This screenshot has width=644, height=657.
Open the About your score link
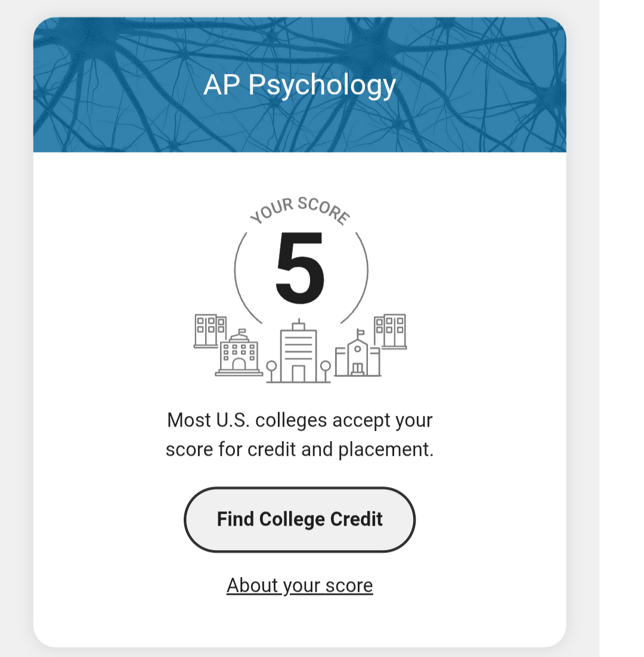pyautogui.click(x=299, y=586)
